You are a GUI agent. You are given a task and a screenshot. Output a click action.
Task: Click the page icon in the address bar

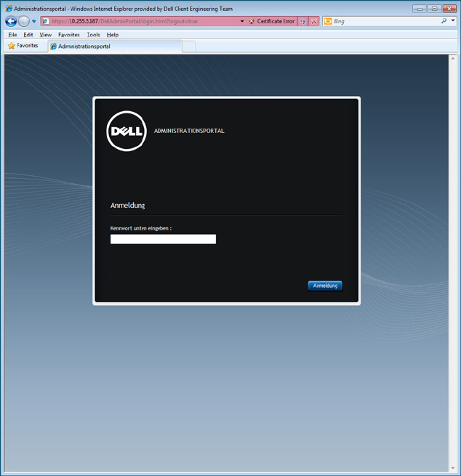pyautogui.click(x=45, y=21)
